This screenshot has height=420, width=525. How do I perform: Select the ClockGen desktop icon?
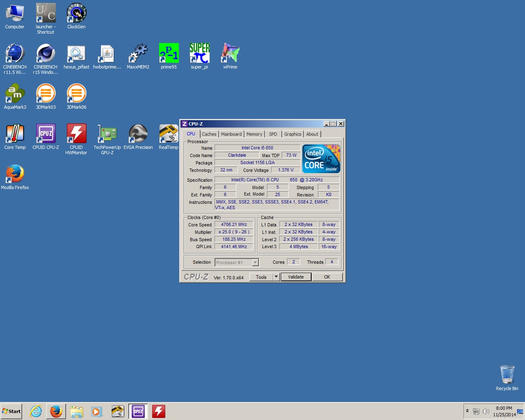76,16
